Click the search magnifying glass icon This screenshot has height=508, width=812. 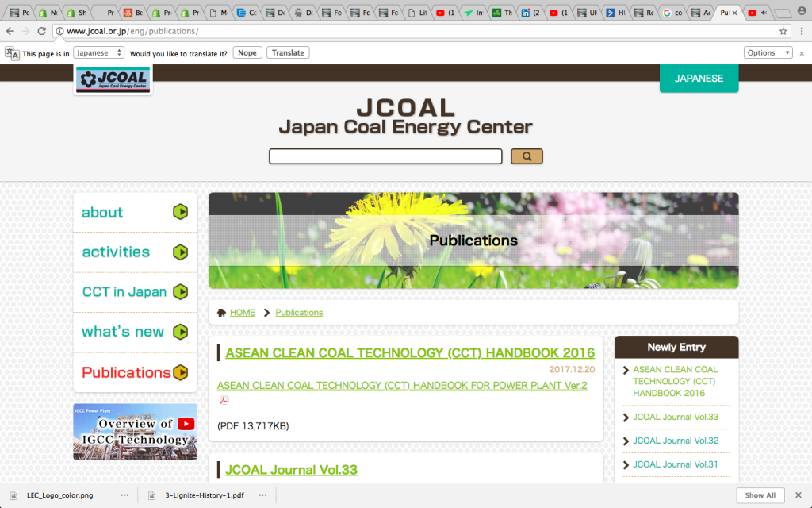pyautogui.click(x=526, y=156)
